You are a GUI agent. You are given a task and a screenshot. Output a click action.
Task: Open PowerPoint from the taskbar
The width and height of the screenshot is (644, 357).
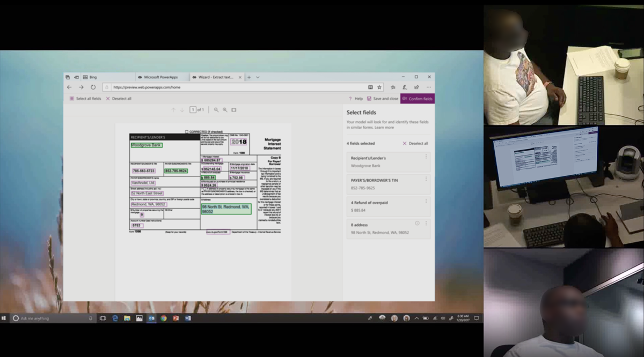(175, 318)
